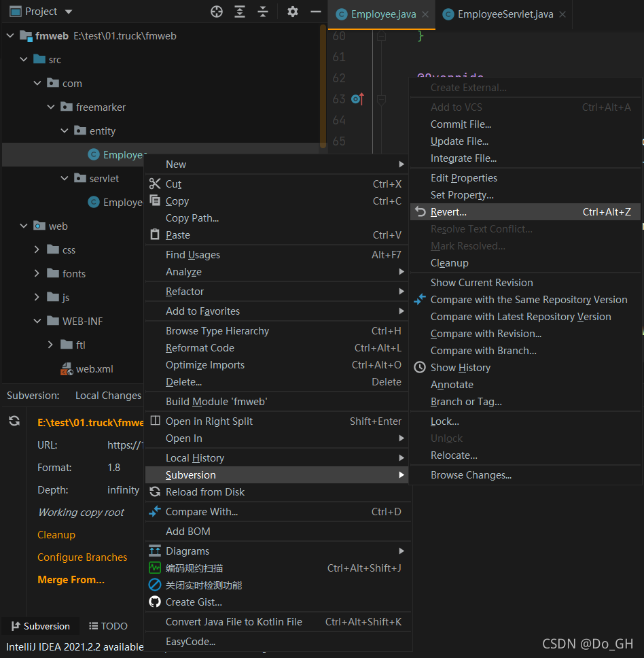
Task: Select Compare with the Same Repository Version
Action: 525,300
